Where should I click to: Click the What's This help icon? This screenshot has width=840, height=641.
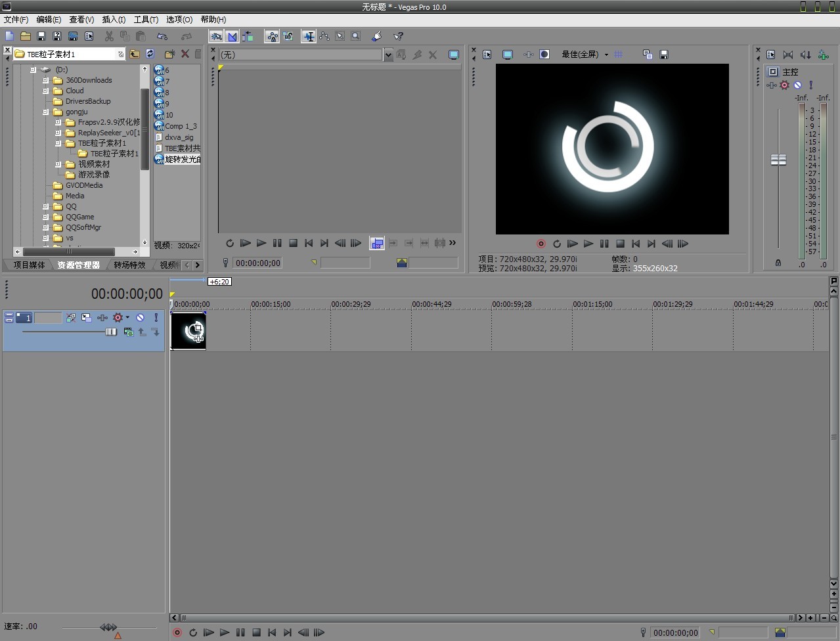[x=398, y=36]
